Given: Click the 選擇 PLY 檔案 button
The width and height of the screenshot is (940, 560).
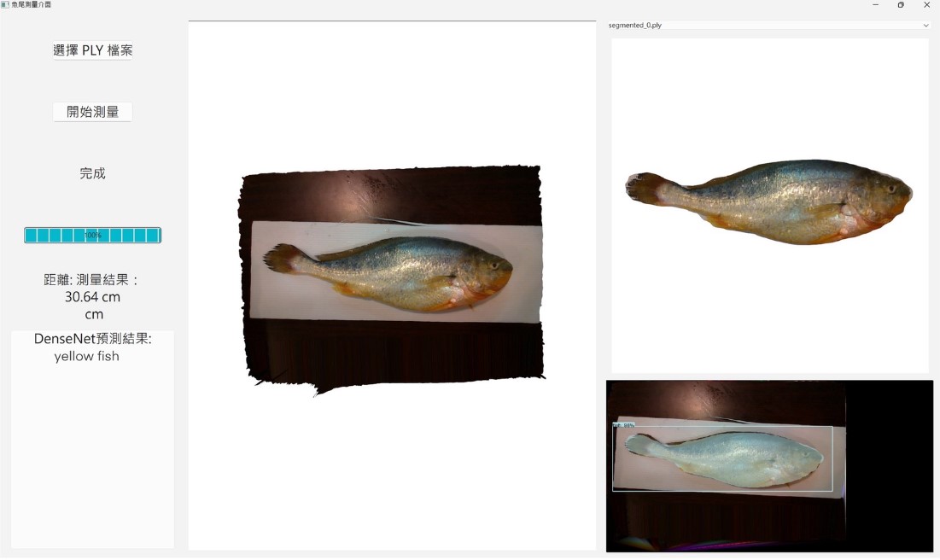Looking at the screenshot, I should [x=92, y=50].
